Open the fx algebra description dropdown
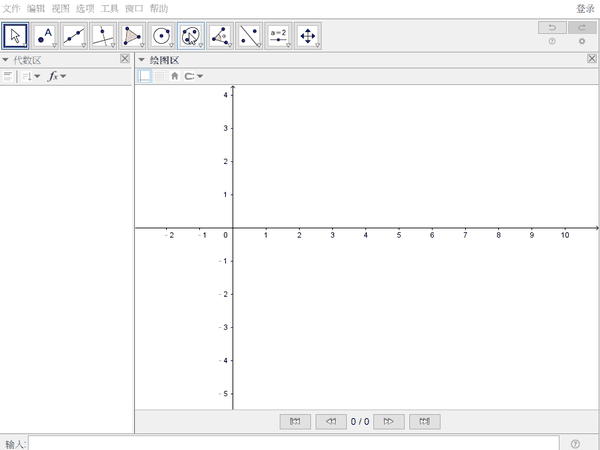The width and height of the screenshot is (600, 450). coord(57,76)
